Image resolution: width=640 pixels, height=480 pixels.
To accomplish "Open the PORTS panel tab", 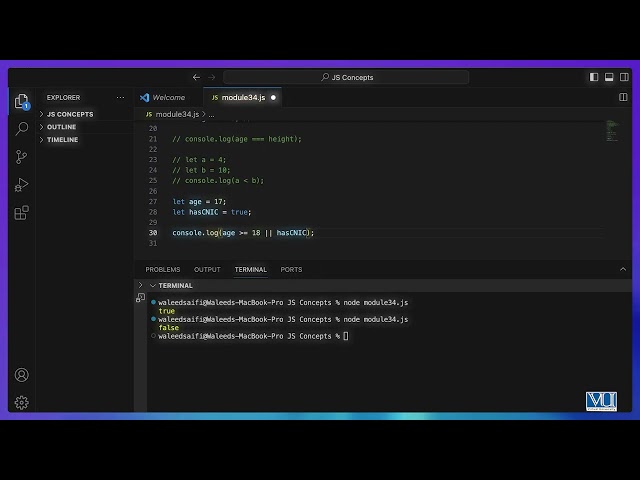I will 291,269.
